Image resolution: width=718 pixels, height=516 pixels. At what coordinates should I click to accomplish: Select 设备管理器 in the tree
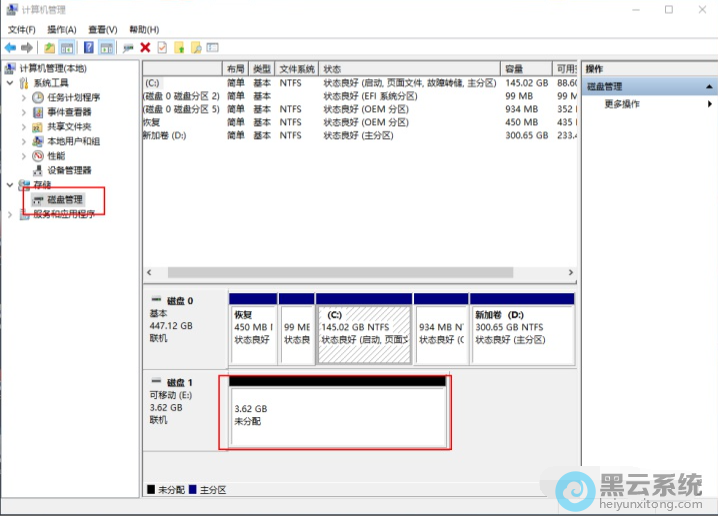(69, 170)
